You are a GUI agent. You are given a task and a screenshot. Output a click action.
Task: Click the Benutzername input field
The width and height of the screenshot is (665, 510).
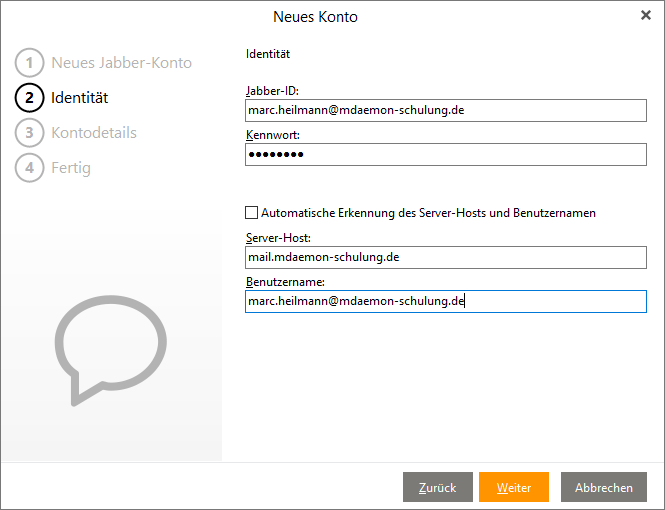click(445, 301)
